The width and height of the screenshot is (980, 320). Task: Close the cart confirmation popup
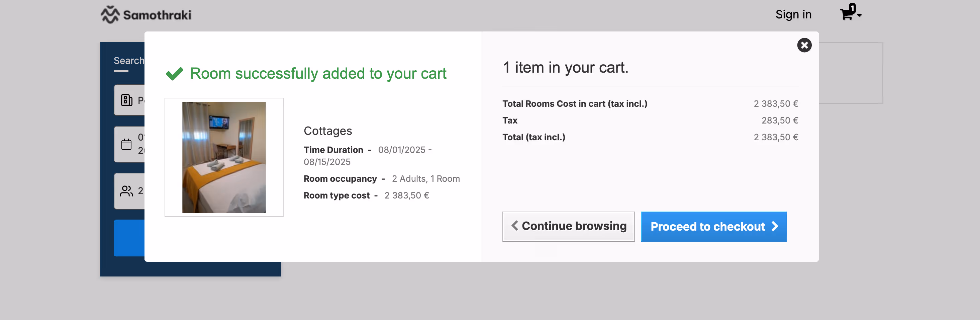pyautogui.click(x=804, y=45)
